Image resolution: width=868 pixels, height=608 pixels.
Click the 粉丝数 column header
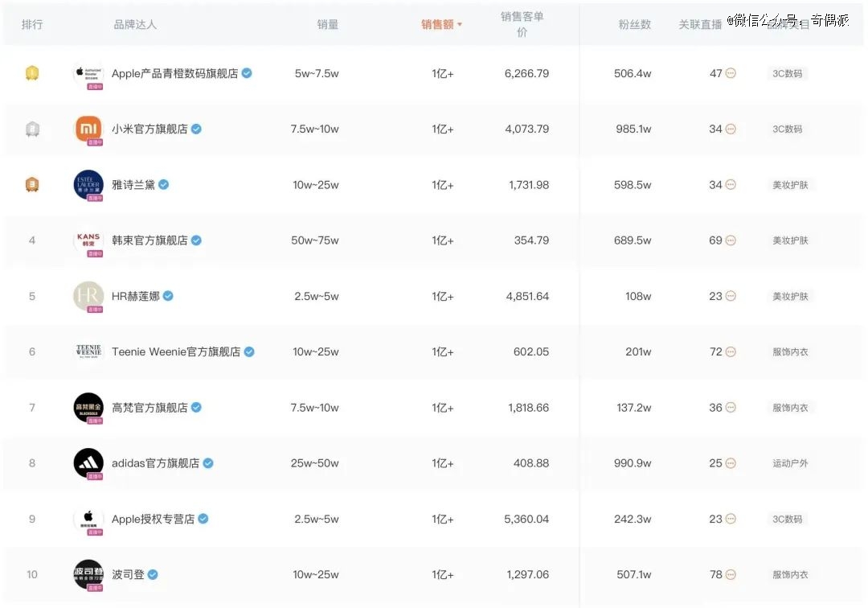634,24
